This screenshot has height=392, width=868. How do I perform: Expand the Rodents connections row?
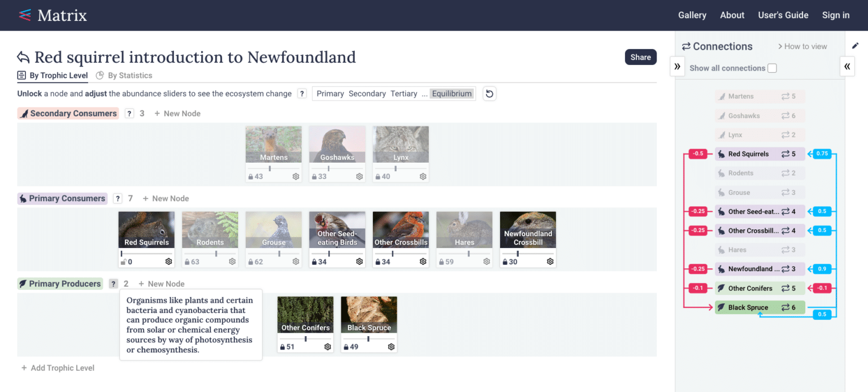pos(760,173)
